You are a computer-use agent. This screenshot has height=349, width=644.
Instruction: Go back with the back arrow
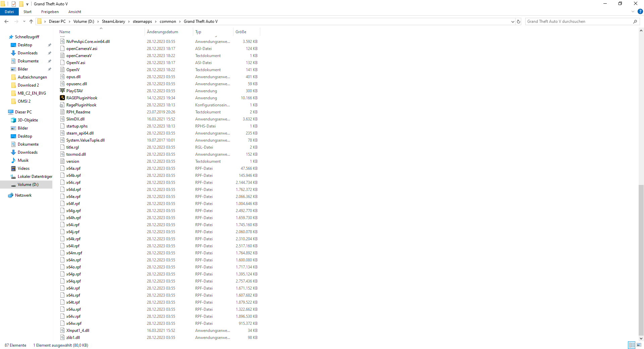coord(6,21)
